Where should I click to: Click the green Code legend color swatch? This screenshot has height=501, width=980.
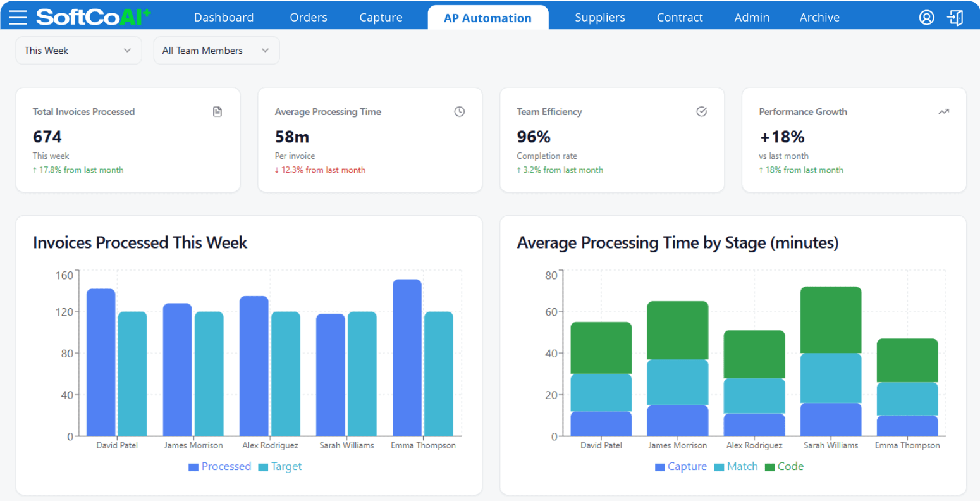[769, 467]
